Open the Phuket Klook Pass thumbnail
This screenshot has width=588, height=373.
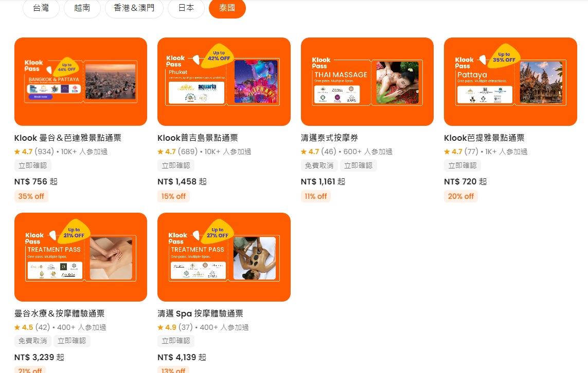pyautogui.click(x=224, y=82)
